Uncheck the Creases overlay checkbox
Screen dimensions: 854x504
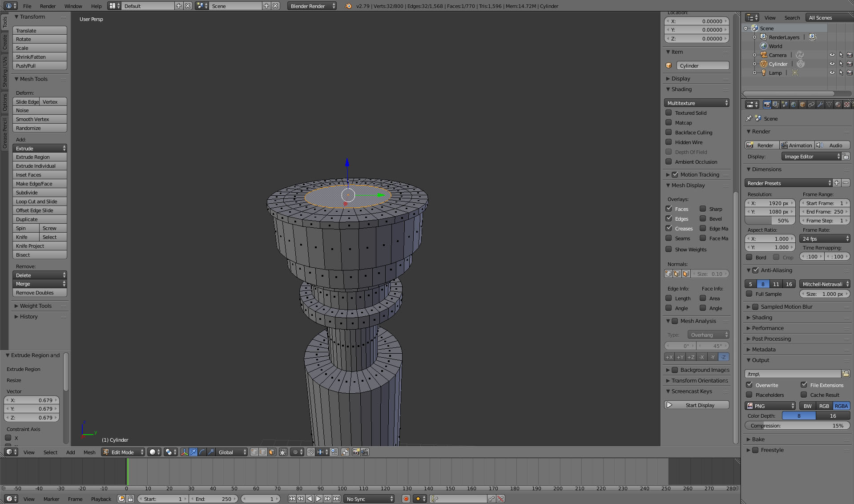pos(669,228)
